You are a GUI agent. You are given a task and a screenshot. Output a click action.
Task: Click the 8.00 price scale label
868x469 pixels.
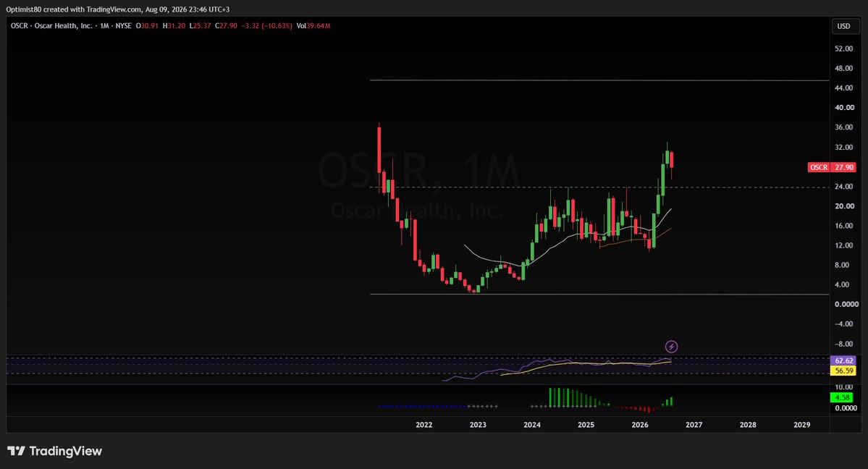(841, 265)
